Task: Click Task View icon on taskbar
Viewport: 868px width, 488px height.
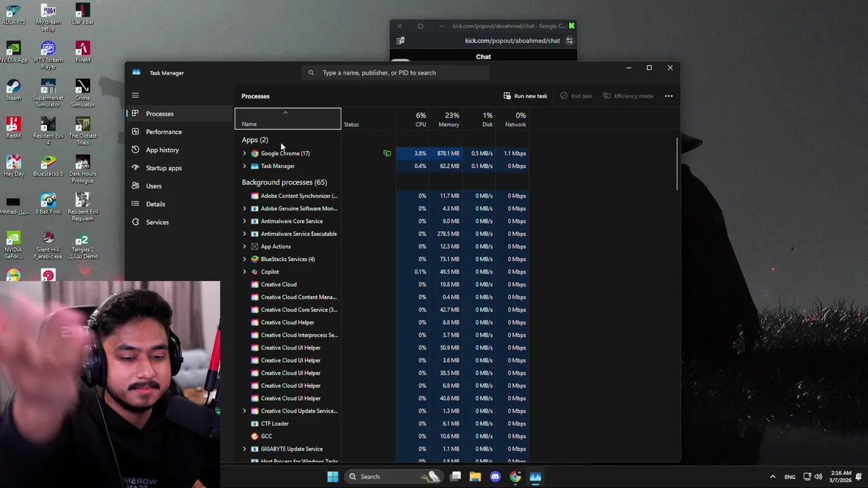Action: point(455,476)
